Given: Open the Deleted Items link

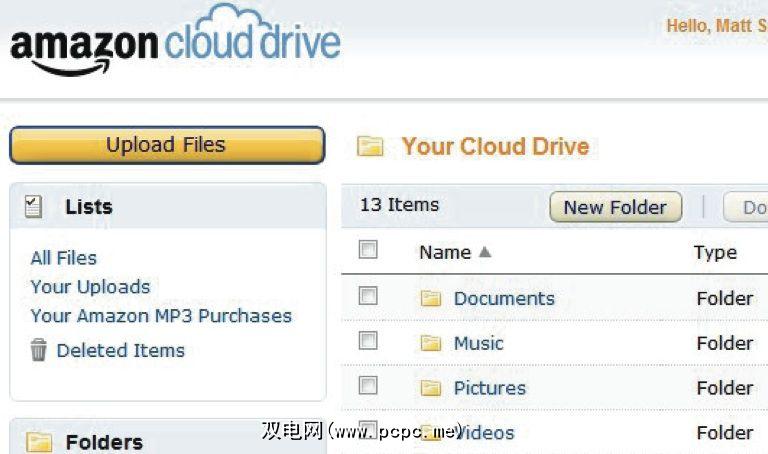Looking at the screenshot, I should pos(120,350).
